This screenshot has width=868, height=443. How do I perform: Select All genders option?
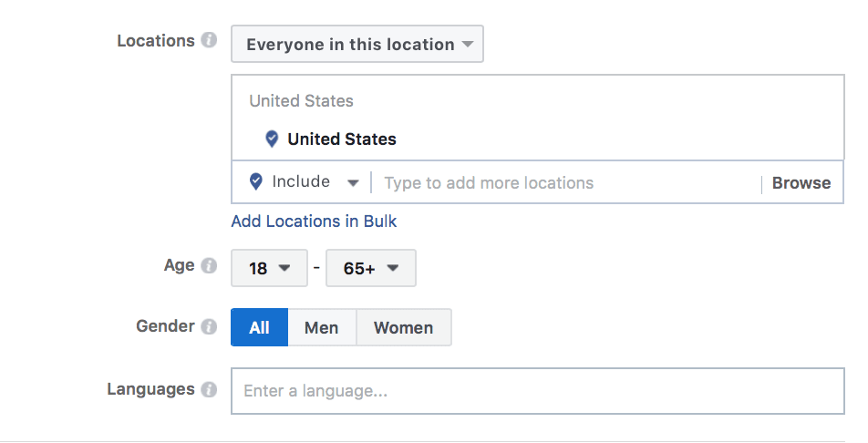259,327
